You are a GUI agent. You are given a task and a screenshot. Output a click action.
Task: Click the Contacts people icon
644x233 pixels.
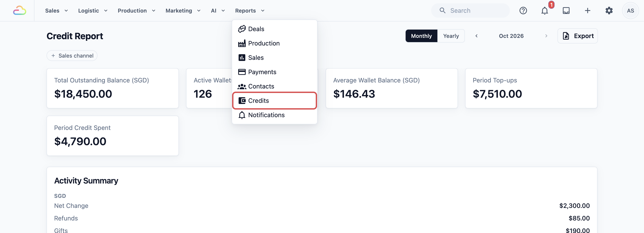(x=242, y=86)
